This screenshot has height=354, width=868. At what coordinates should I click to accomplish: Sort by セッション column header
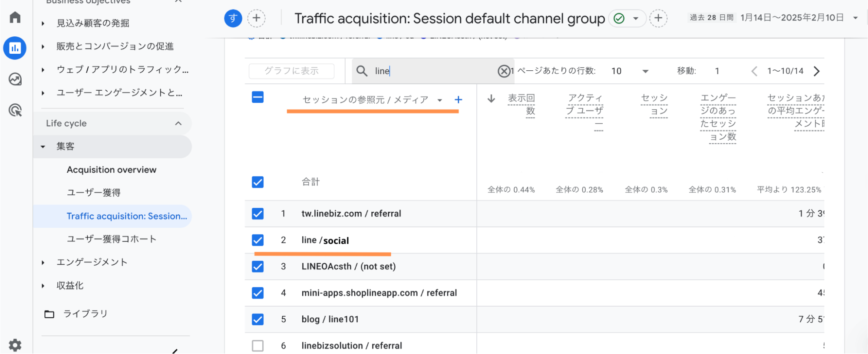click(x=654, y=105)
